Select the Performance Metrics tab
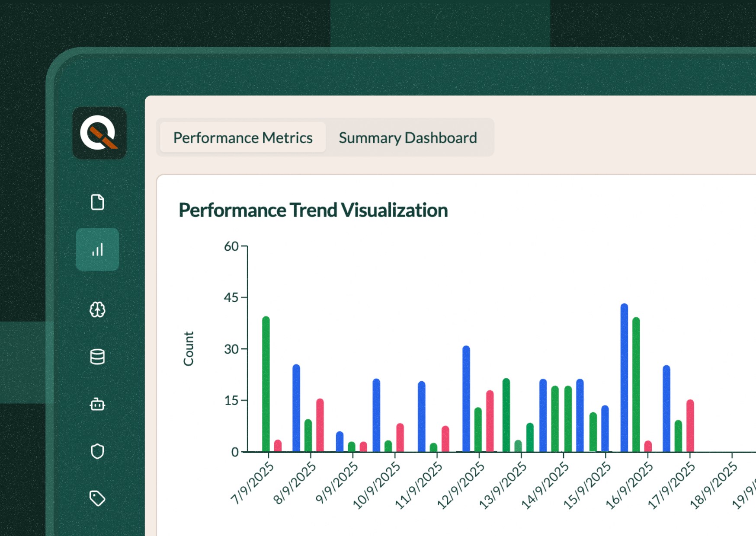This screenshot has width=756, height=536. pyautogui.click(x=242, y=137)
